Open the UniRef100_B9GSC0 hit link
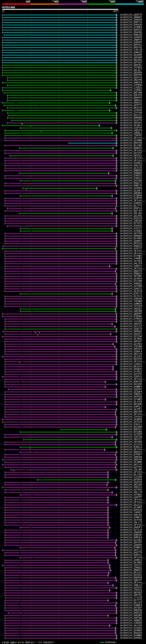 pos(131,429)
